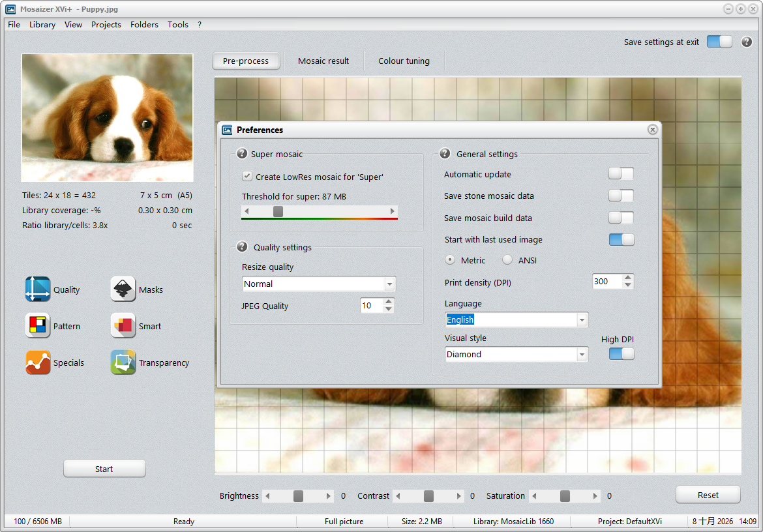Click Mosaizer app icon in title bar

pos(10,9)
